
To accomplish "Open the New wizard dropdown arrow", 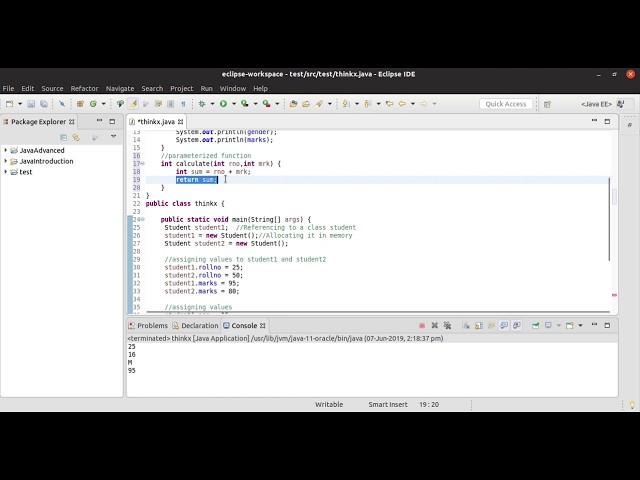I will [20, 104].
